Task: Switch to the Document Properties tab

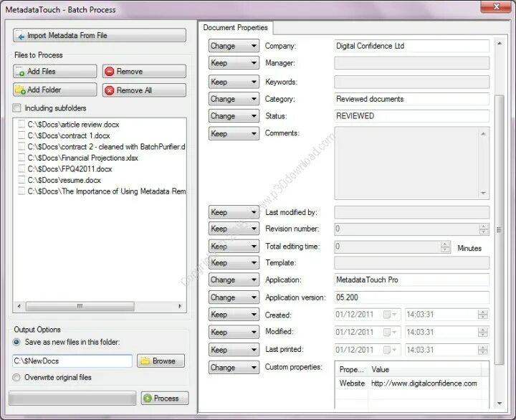Action: click(x=235, y=28)
